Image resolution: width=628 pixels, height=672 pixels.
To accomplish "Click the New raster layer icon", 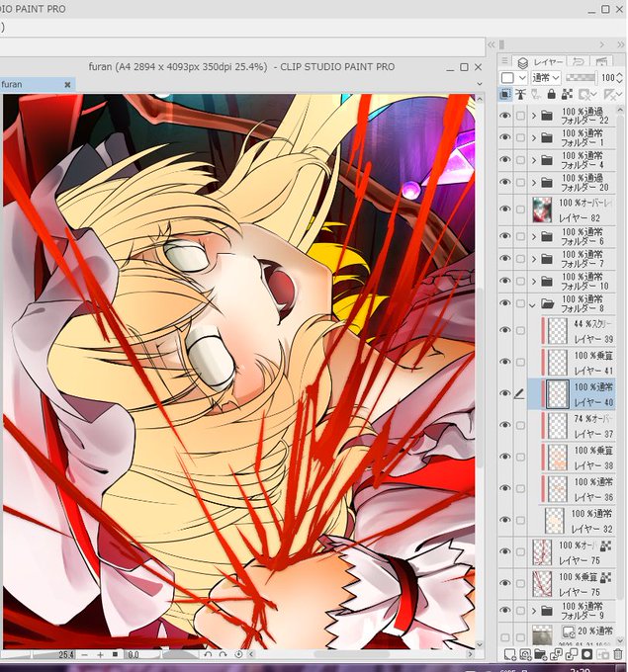I will [509, 654].
